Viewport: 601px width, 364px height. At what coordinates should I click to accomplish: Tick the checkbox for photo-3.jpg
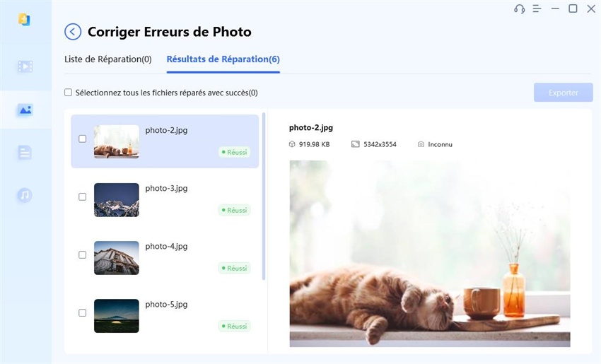83,197
